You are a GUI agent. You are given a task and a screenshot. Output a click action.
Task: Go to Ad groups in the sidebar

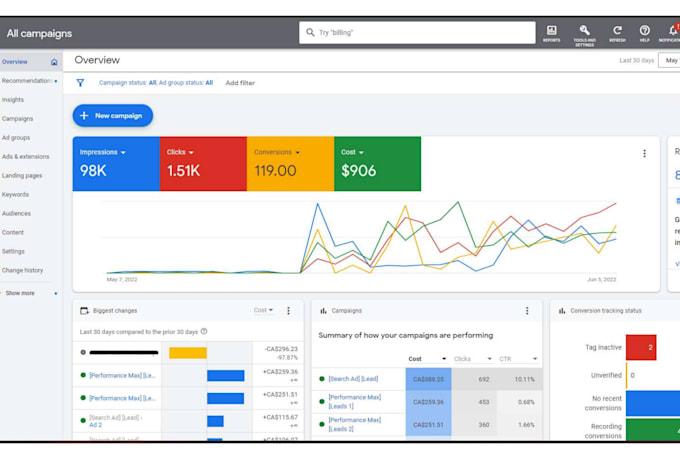[16, 138]
